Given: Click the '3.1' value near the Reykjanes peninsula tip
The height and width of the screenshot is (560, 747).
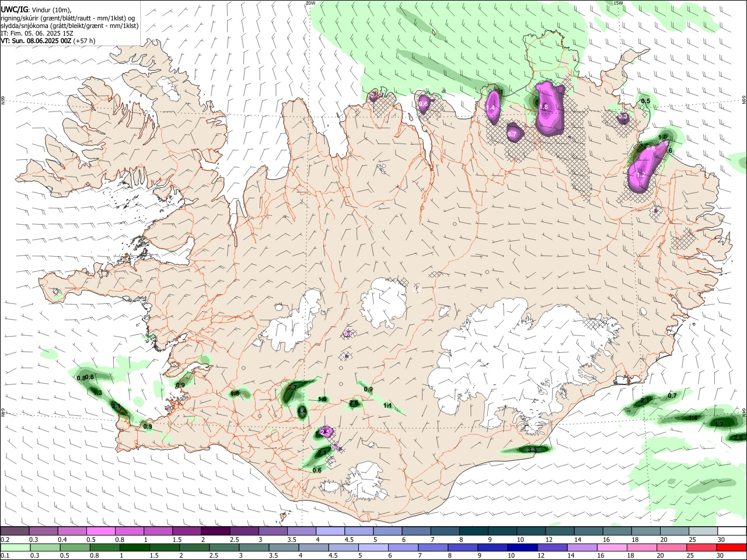Looking at the screenshot, I should click(x=117, y=407).
